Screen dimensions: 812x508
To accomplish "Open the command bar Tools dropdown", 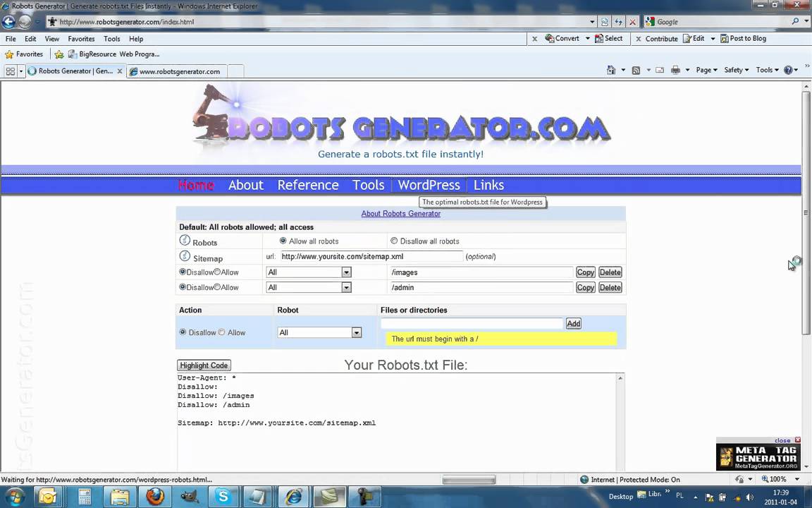I will click(x=767, y=70).
